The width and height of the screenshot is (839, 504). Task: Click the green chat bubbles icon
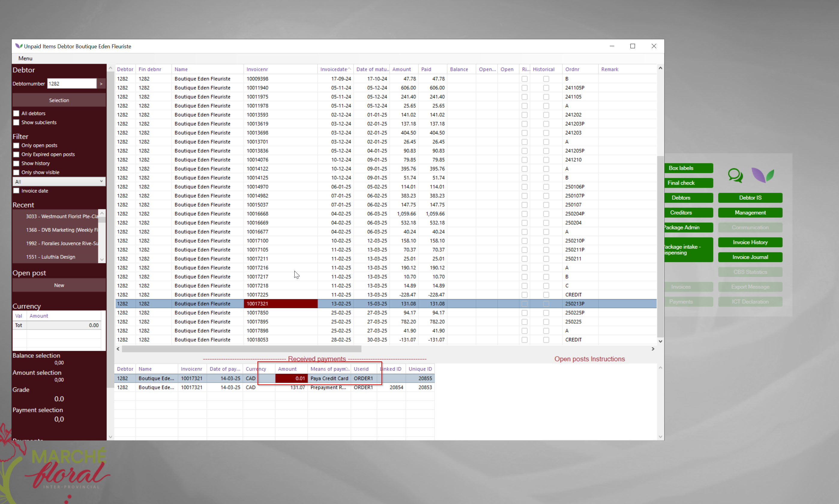(x=735, y=176)
